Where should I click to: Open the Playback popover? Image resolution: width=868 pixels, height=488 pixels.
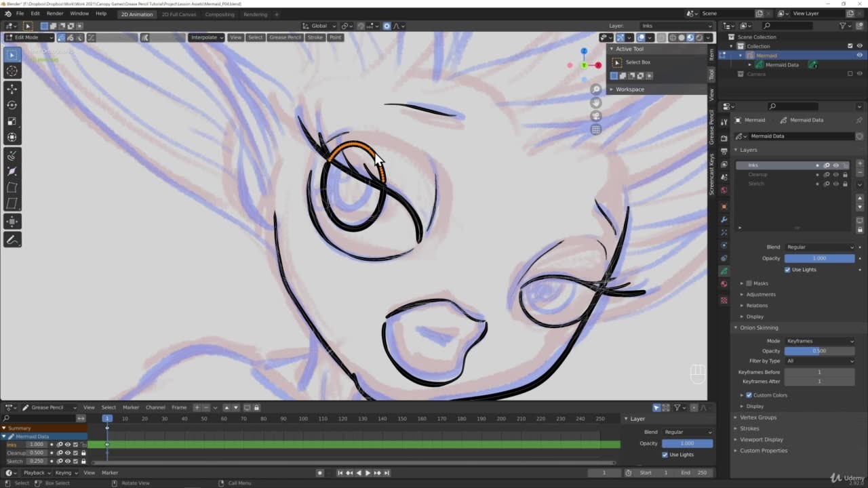point(37,473)
